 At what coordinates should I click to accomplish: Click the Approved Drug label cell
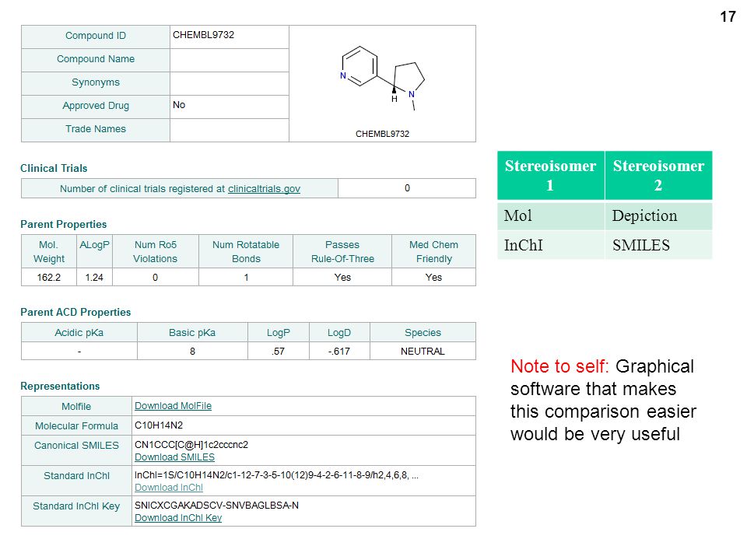[x=95, y=107]
